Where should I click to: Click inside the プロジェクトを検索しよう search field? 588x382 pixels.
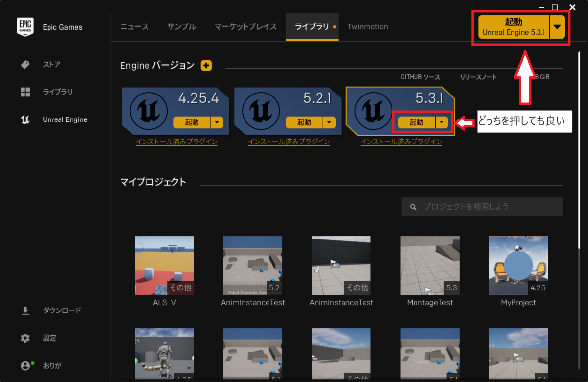470,207
